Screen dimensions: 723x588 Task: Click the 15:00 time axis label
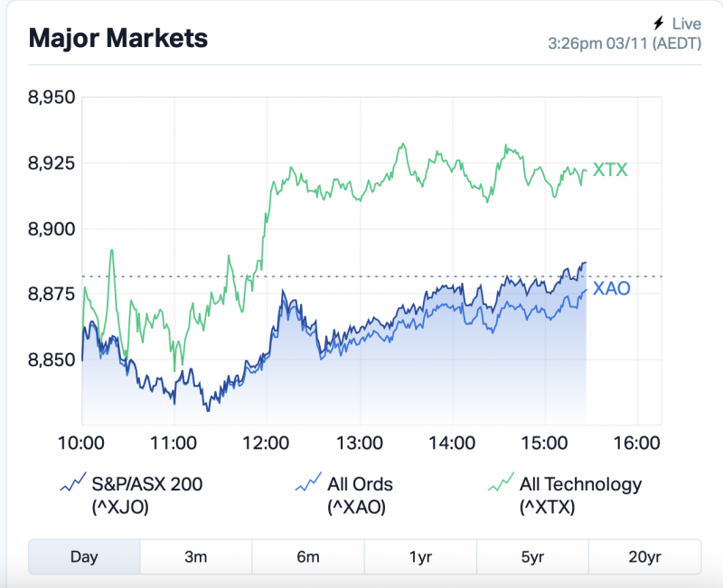(x=545, y=443)
